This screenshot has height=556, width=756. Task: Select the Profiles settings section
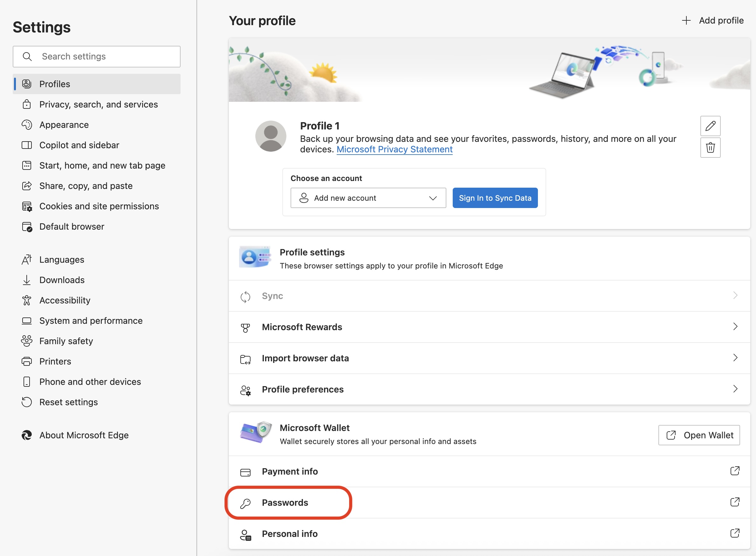[97, 84]
